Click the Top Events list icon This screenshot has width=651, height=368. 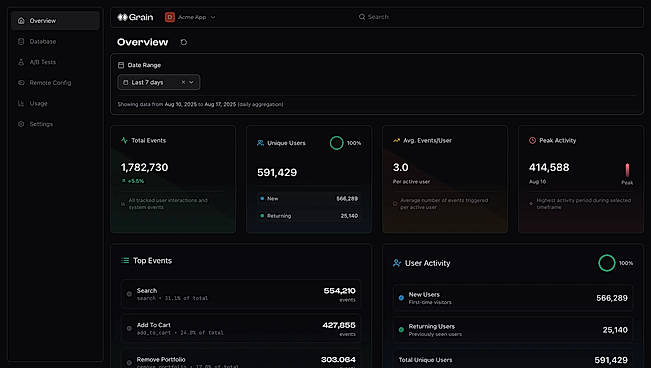[x=125, y=260]
